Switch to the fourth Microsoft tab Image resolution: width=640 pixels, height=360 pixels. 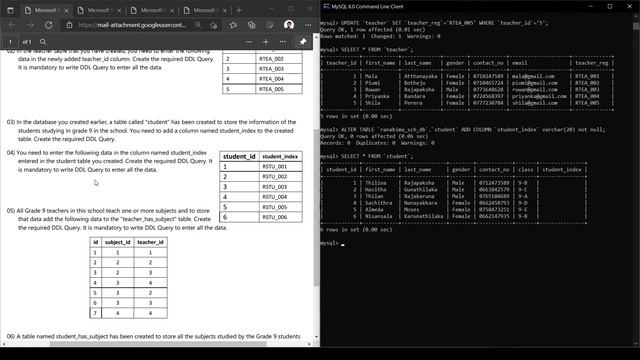point(204,10)
